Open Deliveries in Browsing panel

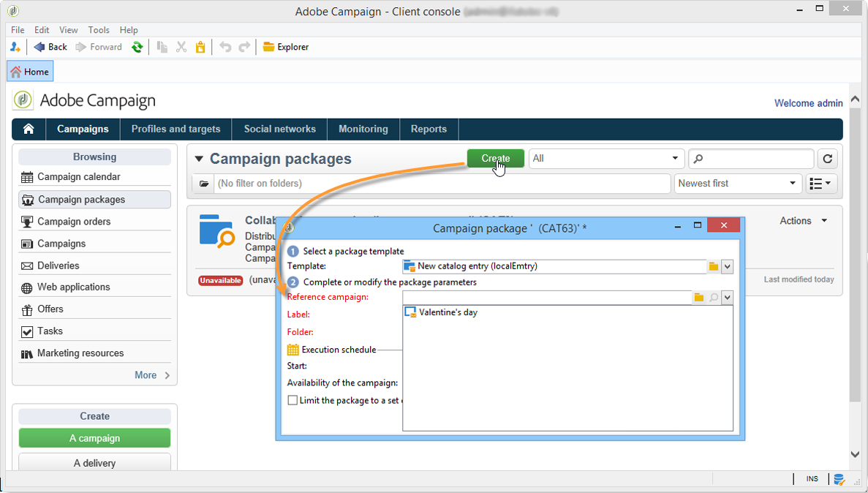coord(94,266)
